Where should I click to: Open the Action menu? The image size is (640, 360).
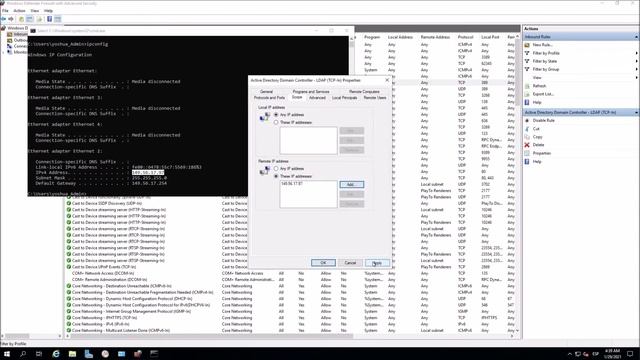pyautogui.click(x=19, y=11)
